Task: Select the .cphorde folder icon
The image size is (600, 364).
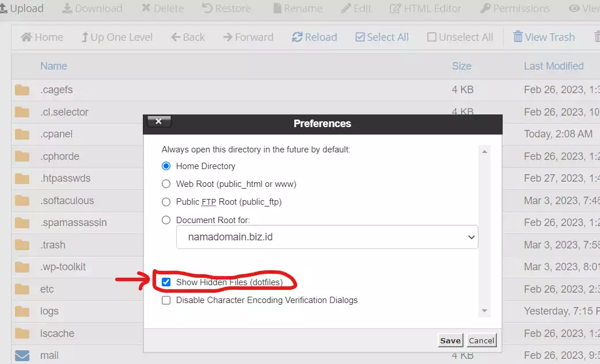Action: click(22, 156)
